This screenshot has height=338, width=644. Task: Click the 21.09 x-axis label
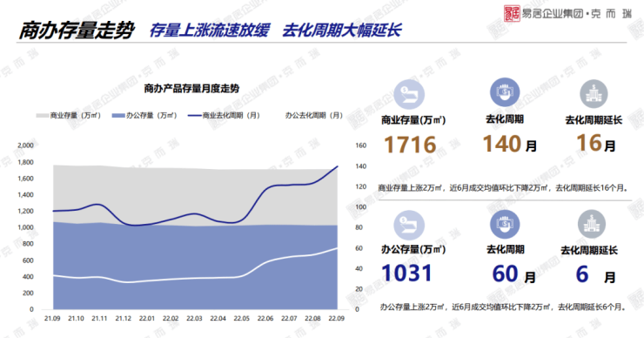click(52, 318)
